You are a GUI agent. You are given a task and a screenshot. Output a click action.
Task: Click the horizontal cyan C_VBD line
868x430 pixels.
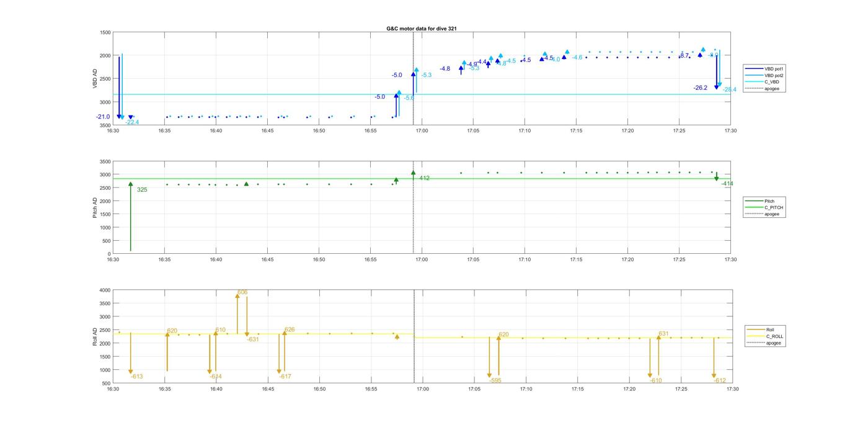[x=422, y=95]
